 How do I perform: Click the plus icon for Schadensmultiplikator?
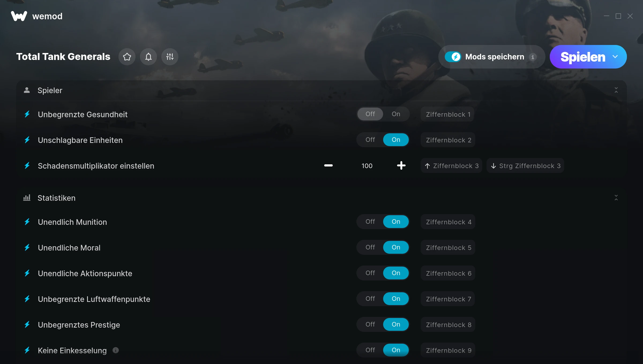pyautogui.click(x=401, y=166)
